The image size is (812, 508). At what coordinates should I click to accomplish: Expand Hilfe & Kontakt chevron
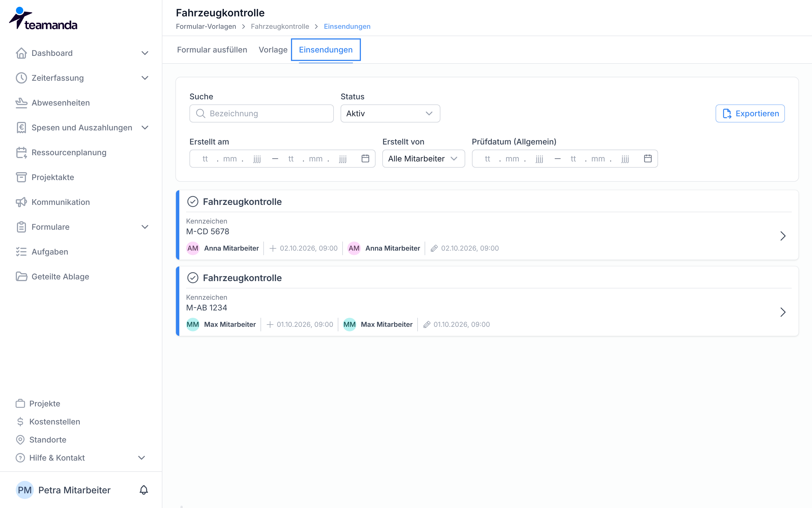[142, 458]
